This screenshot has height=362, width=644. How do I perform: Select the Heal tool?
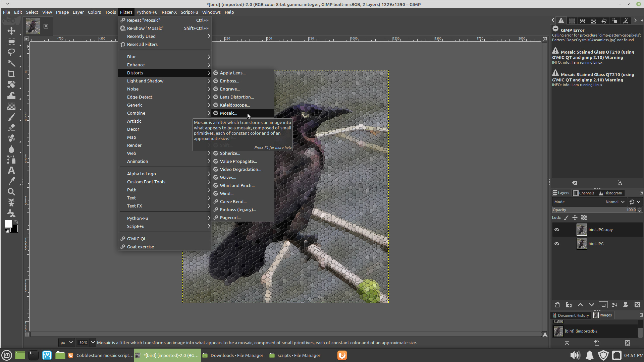pyautogui.click(x=11, y=138)
